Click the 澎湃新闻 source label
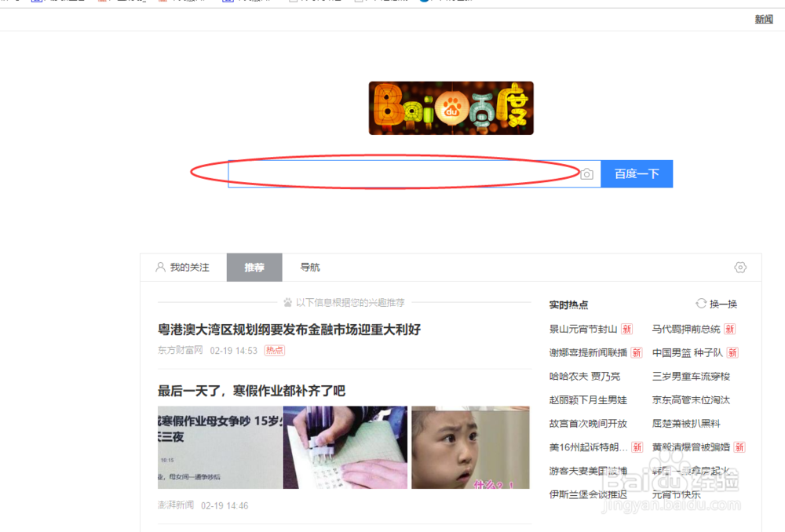Image resolution: width=785 pixels, height=532 pixels. (176, 505)
